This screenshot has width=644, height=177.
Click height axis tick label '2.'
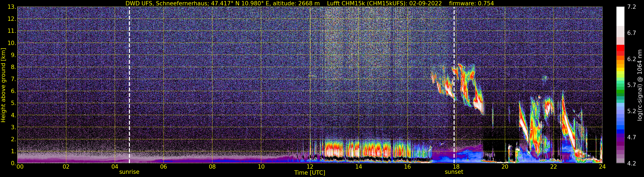click(13, 139)
